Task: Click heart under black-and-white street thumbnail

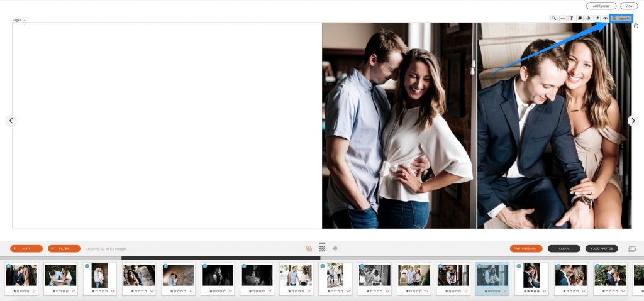Action: (387, 291)
